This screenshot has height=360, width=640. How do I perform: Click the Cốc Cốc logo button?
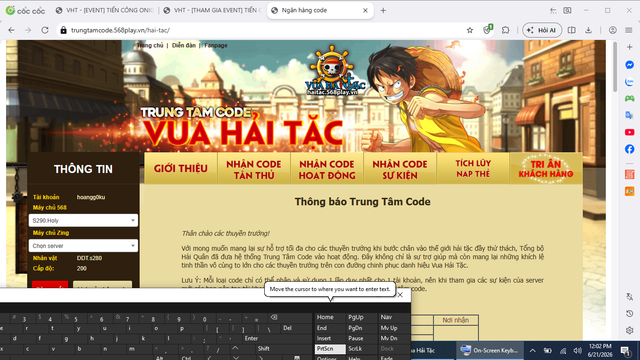tap(25, 11)
